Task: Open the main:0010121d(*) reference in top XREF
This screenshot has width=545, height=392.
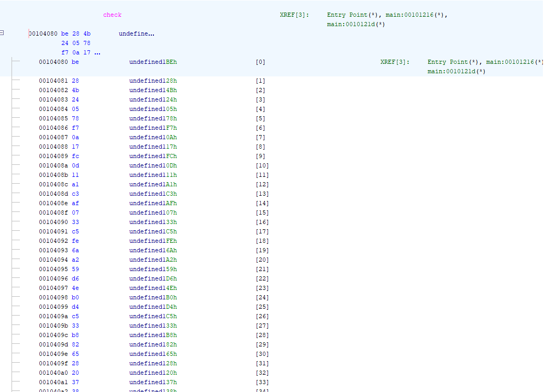Action: (x=356, y=24)
